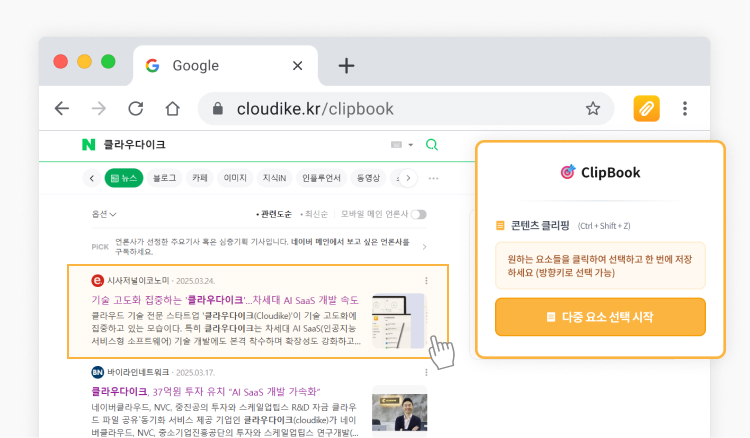Open article options menu for 바이라인네트워크

coord(426,372)
